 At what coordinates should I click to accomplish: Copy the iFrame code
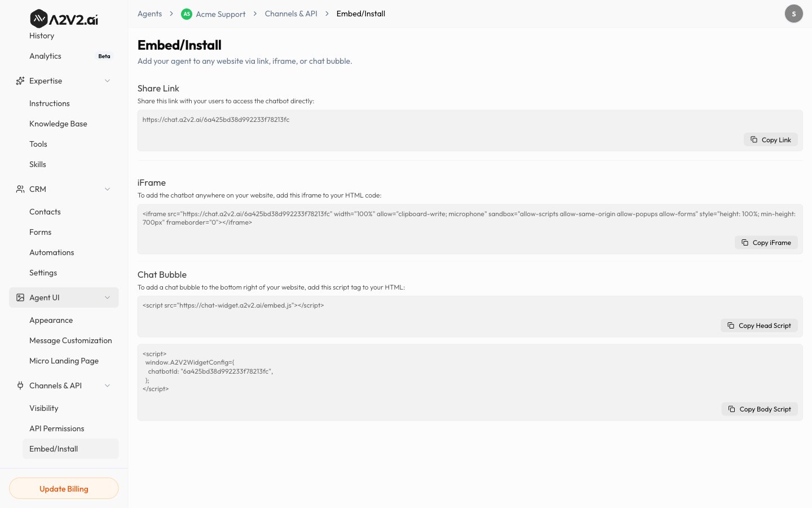click(x=766, y=242)
